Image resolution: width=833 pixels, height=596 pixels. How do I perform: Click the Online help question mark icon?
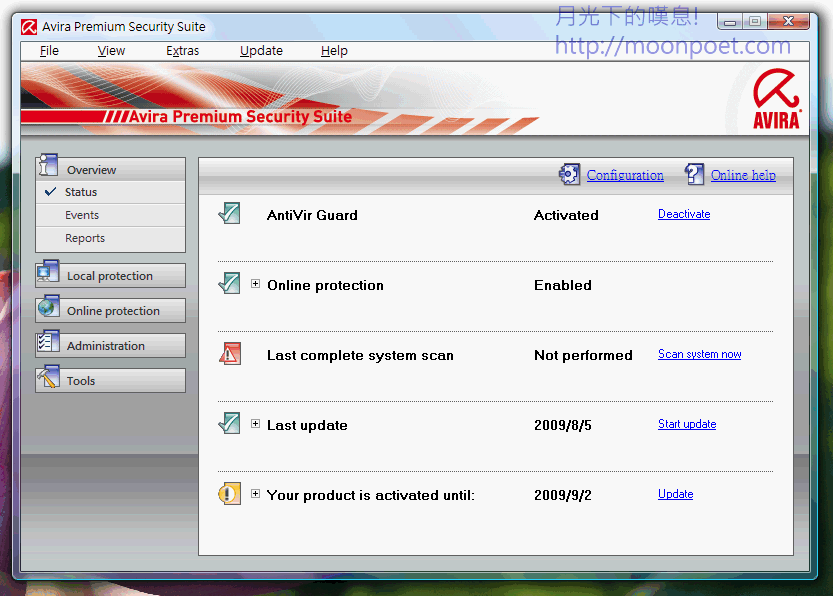694,175
